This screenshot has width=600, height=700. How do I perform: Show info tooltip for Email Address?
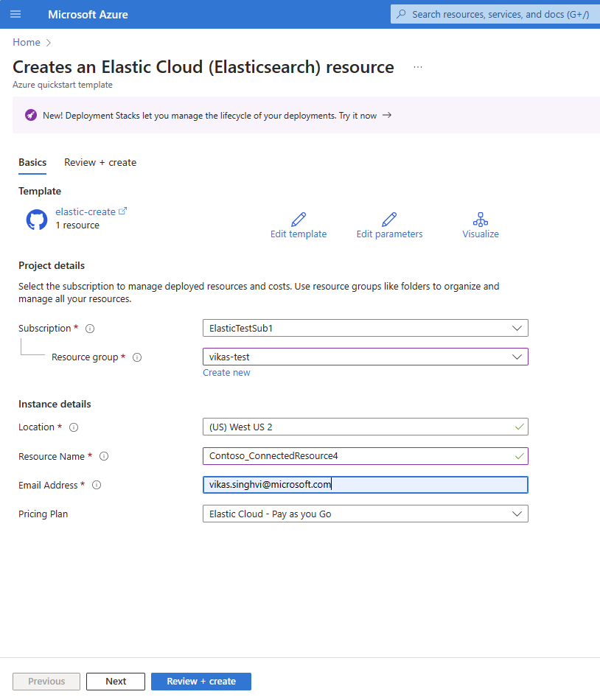pos(97,486)
